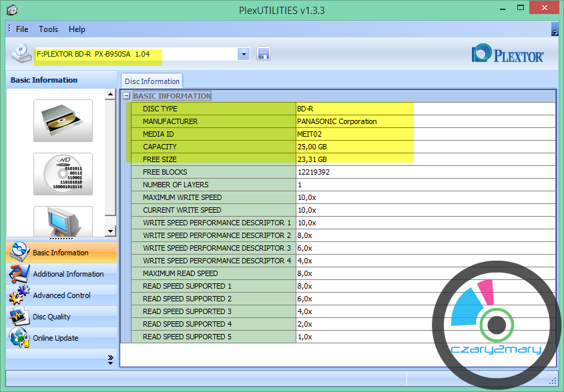Open the Help menu
Viewport: 564px width, 392px height.
[77, 29]
